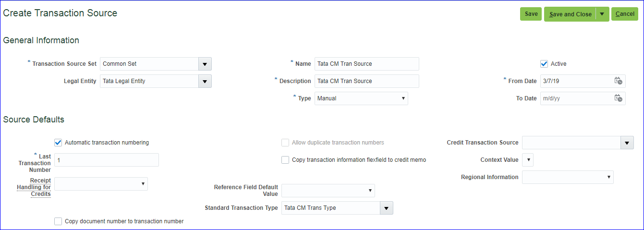Expand the Standard Transaction Type dropdown arrow

[x=387, y=208]
